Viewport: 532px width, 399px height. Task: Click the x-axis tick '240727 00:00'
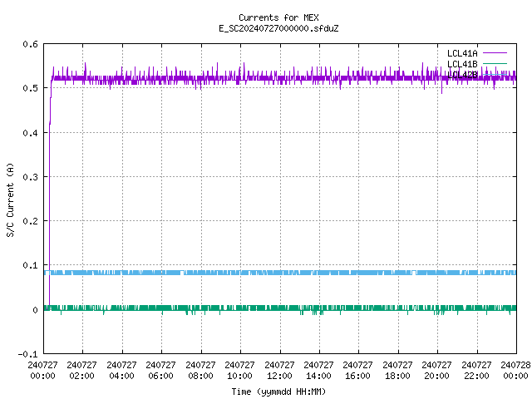pyautogui.click(x=42, y=370)
